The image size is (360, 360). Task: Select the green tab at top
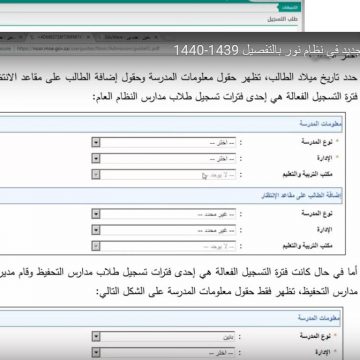(287, 7)
